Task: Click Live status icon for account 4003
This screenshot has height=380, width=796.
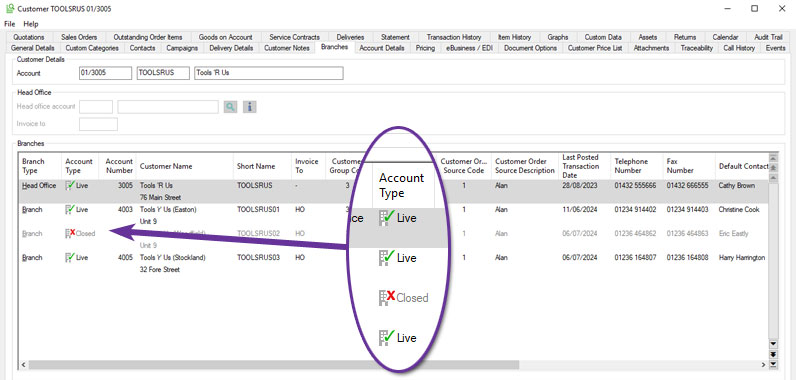Action: point(70,210)
